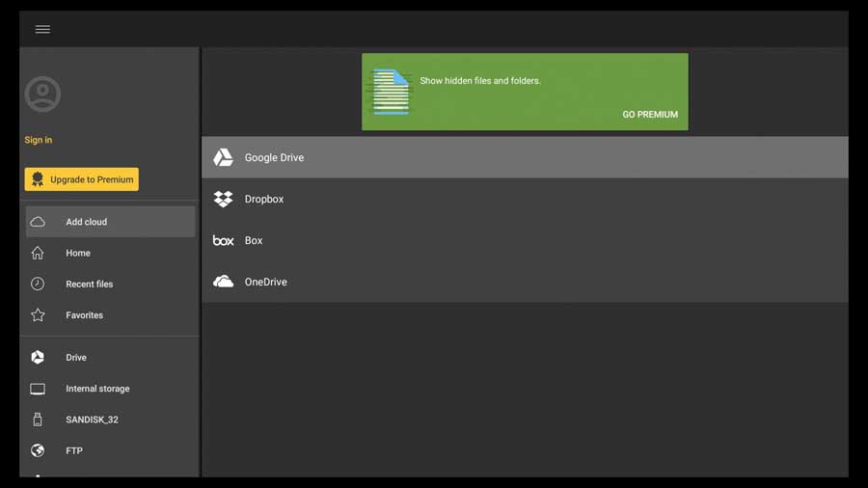Click the Dropbox logo icon
The image size is (868, 488).
click(223, 200)
